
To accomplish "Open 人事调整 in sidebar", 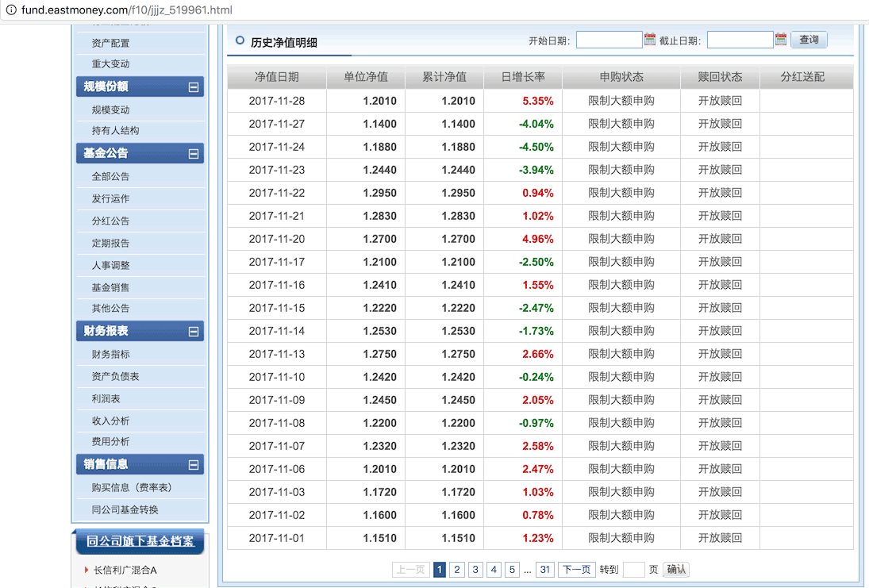I will coord(110,265).
